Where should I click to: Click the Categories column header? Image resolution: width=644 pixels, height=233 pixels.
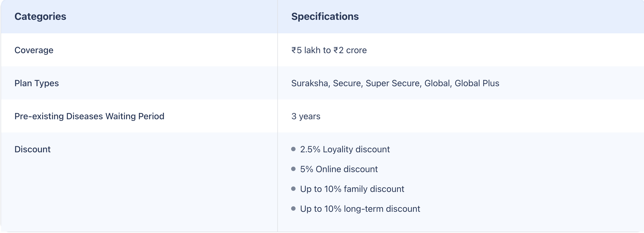[40, 17]
